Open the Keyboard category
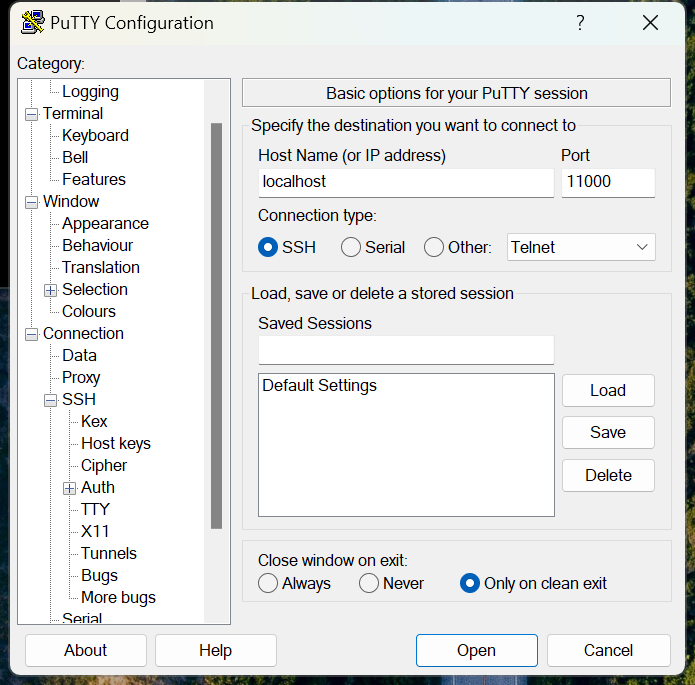 click(95, 136)
